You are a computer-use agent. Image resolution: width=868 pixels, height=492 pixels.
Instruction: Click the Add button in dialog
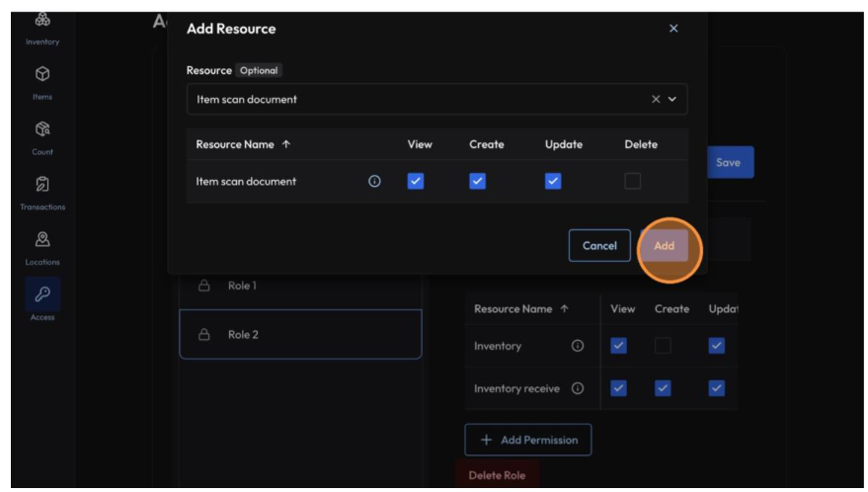pyautogui.click(x=664, y=245)
